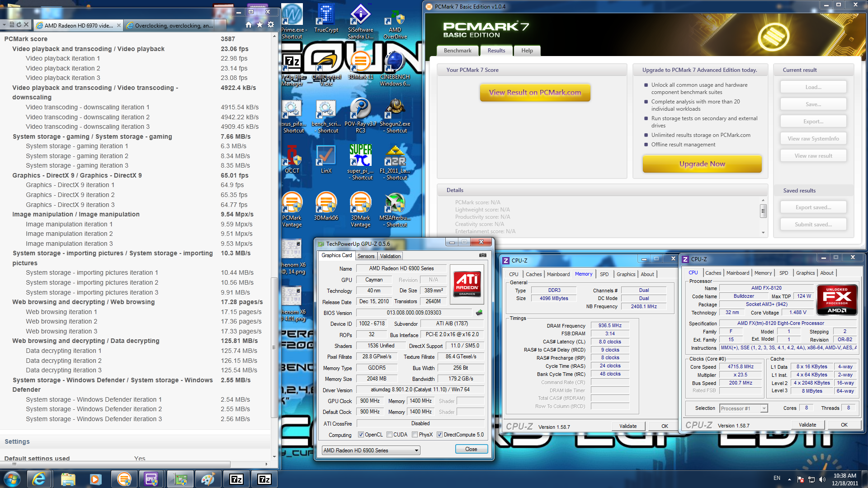Click henom X6 14.png thumbnail

[292, 257]
